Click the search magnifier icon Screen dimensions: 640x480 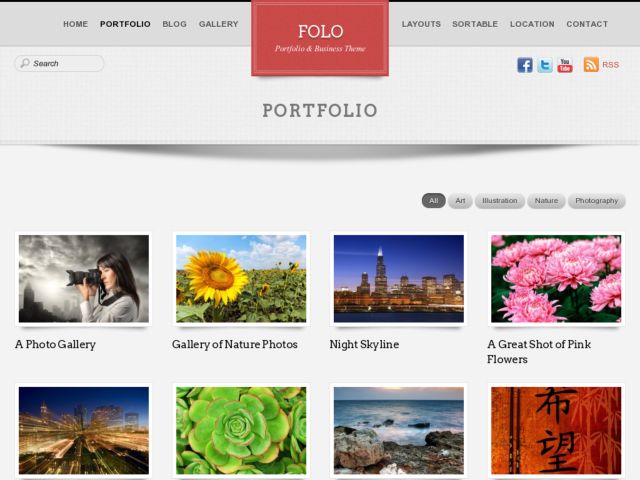[25, 63]
